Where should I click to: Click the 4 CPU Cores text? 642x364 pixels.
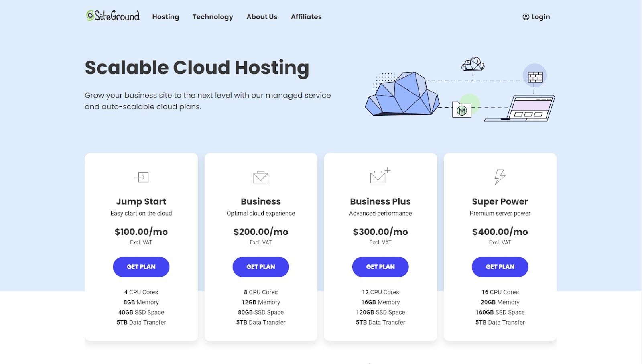click(141, 292)
